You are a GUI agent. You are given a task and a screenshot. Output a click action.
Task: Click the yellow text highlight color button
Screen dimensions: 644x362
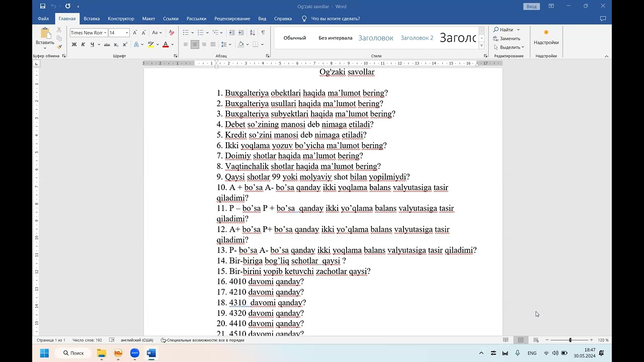[150, 45]
